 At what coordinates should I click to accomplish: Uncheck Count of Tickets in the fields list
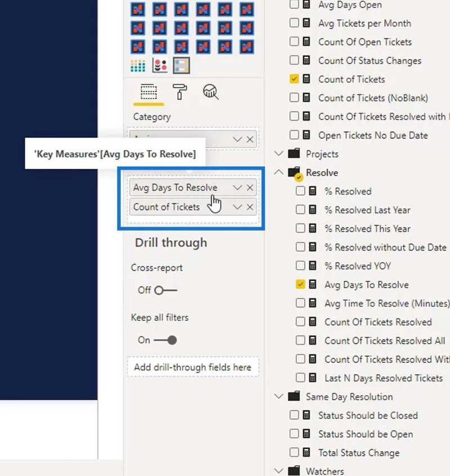[294, 79]
